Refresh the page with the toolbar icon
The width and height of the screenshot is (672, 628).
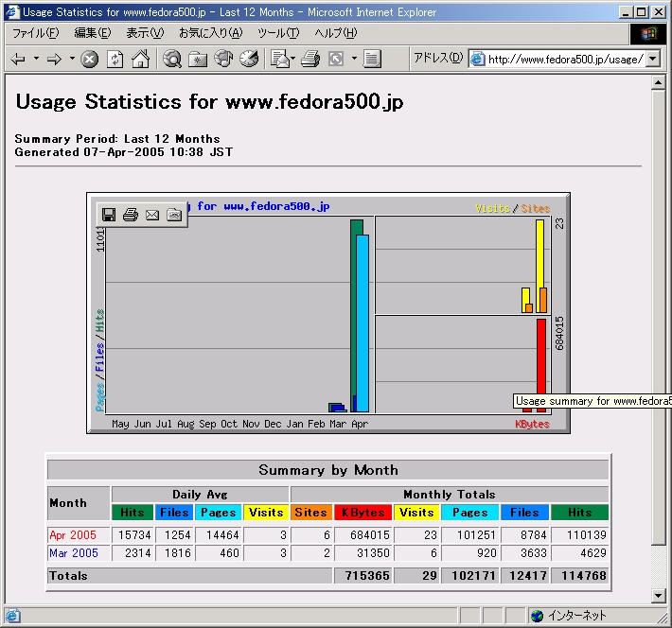(x=115, y=60)
